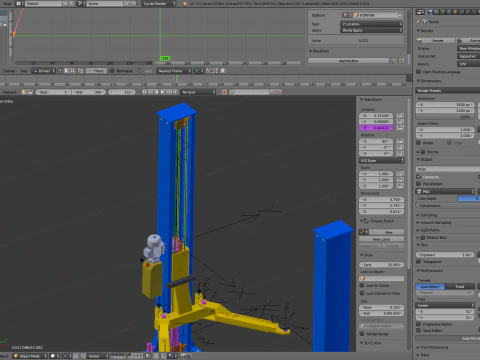
Task: Click the grease pencil New Layer button
Action: [x=382, y=239]
